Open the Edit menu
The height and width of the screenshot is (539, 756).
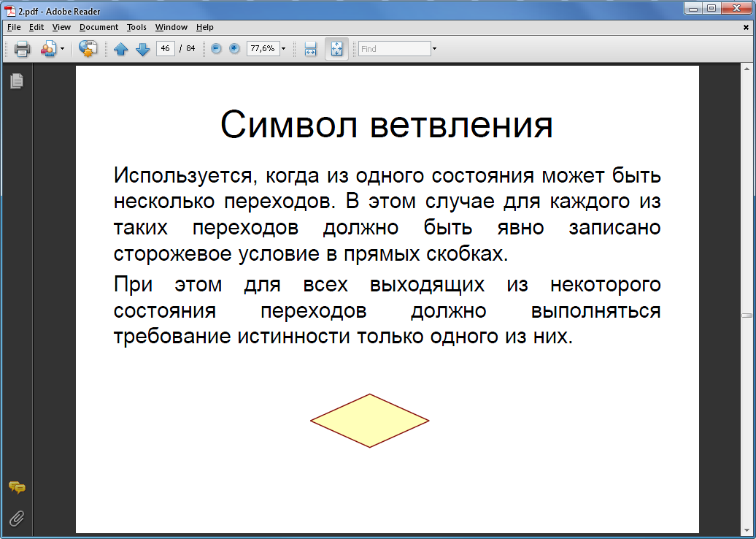(36, 27)
